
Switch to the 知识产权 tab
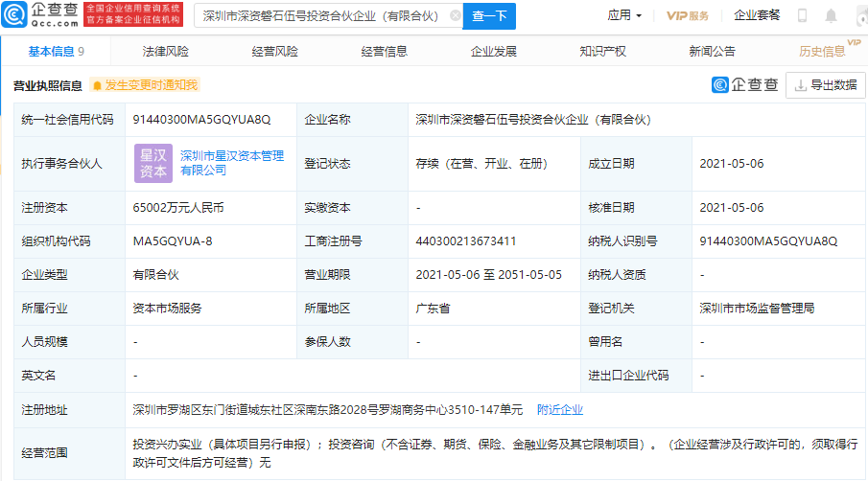point(603,52)
